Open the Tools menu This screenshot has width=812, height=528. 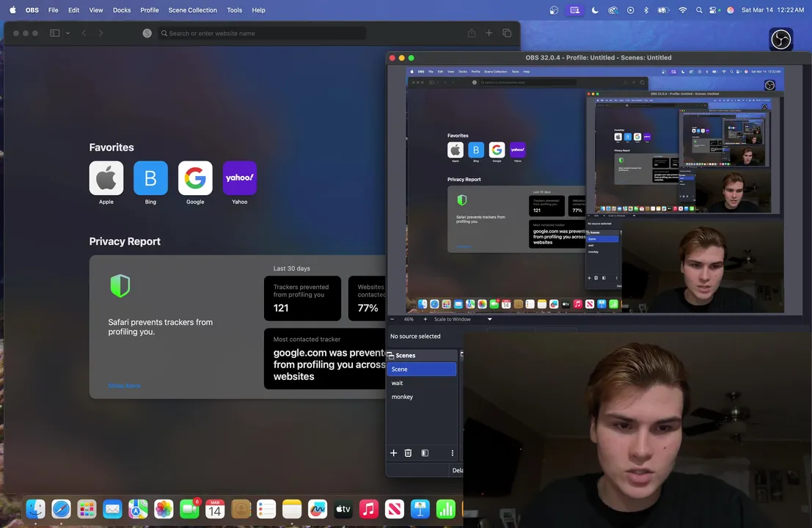[235, 10]
